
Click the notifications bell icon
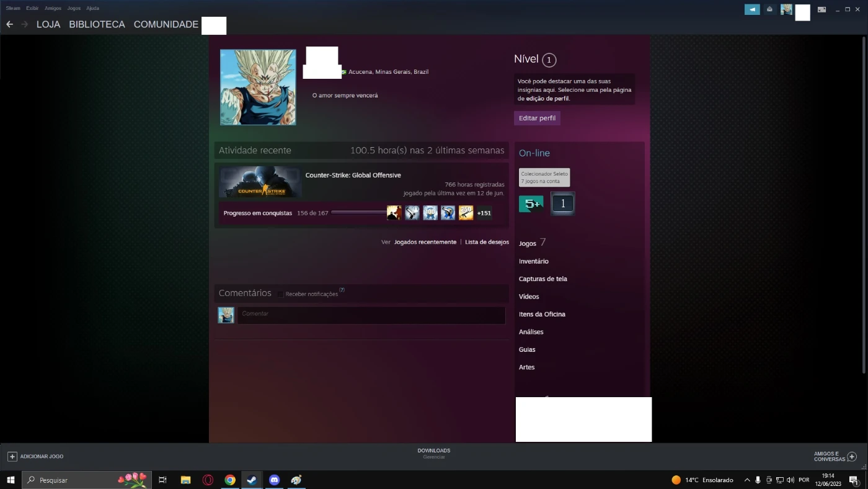coord(769,9)
